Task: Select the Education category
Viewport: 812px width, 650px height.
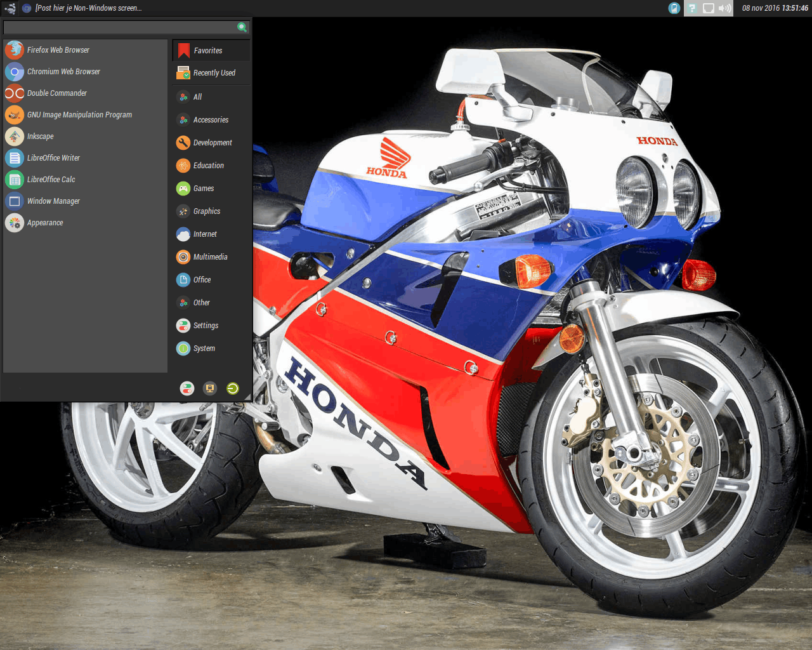Action: (211, 166)
